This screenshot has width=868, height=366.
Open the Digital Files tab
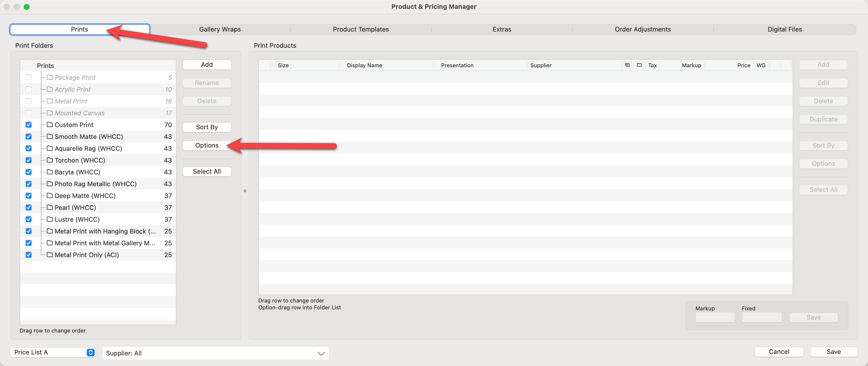click(784, 29)
